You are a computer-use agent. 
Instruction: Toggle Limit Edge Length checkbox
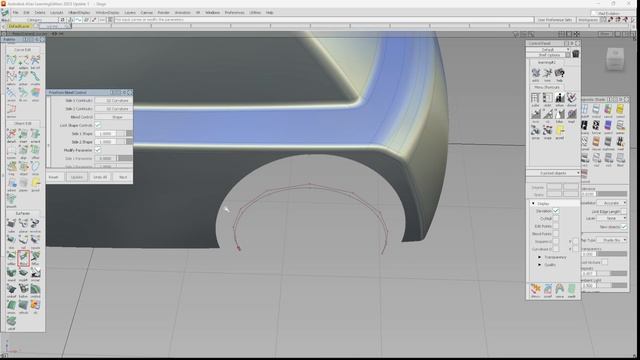pos(624,211)
